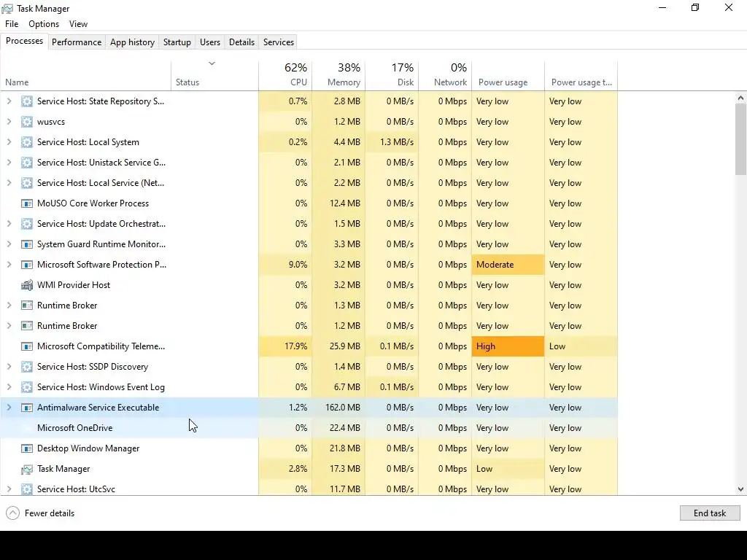Click the Microsoft Compatibility Telemetry icon

(27, 346)
